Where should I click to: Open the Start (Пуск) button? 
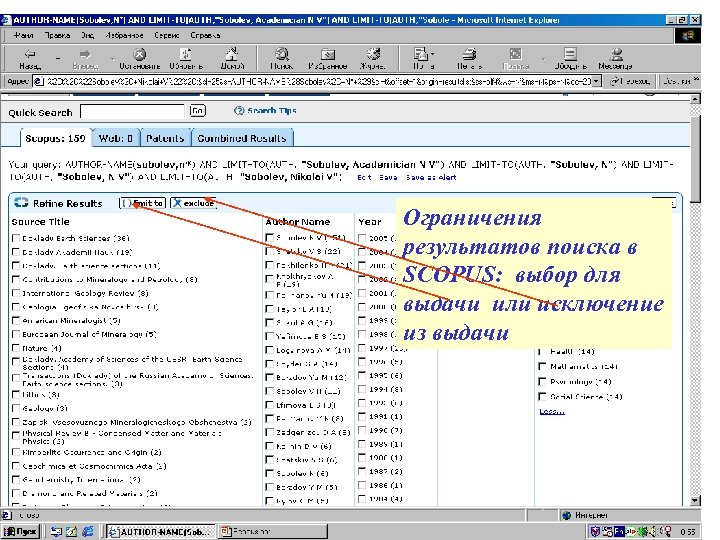click(20, 531)
